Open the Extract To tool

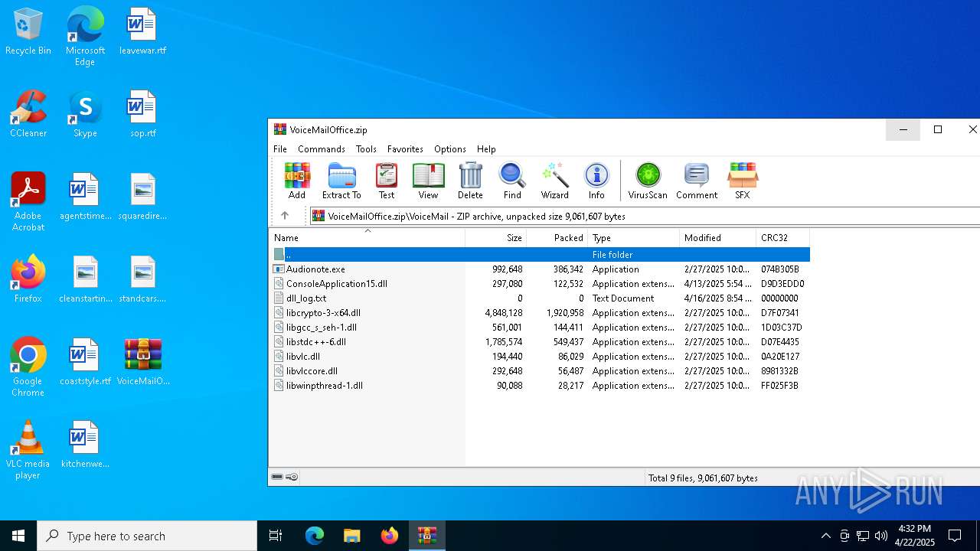[341, 181]
